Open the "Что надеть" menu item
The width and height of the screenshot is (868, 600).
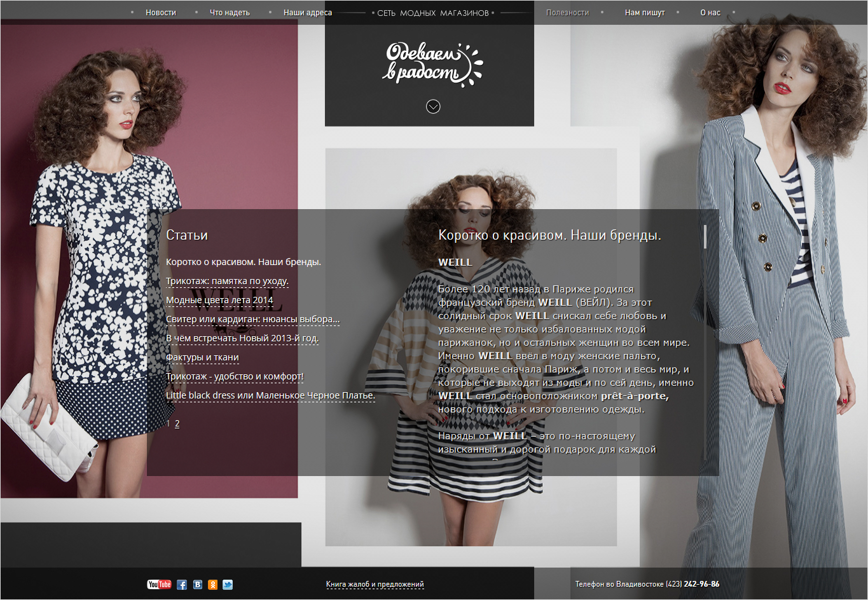(x=230, y=13)
